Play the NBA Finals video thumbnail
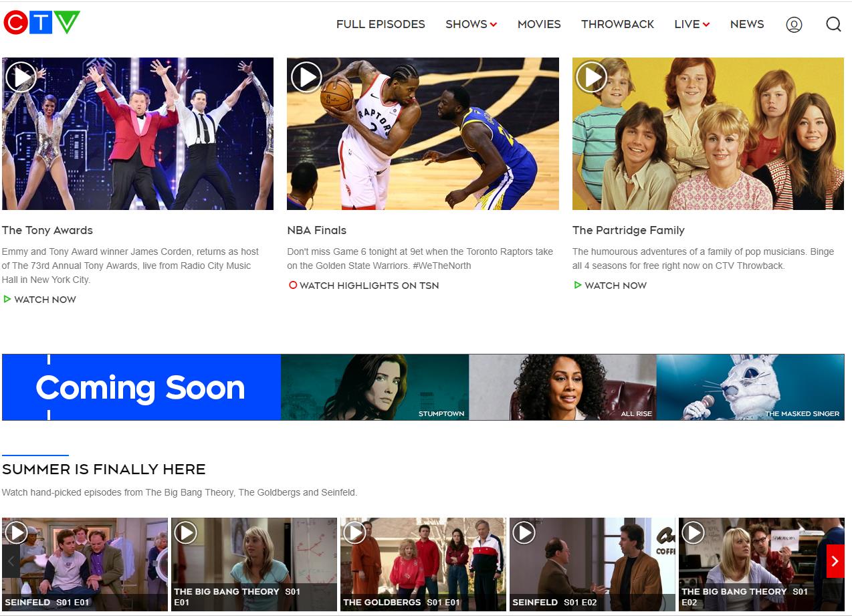Screen dimensions: 852x616 [423, 134]
